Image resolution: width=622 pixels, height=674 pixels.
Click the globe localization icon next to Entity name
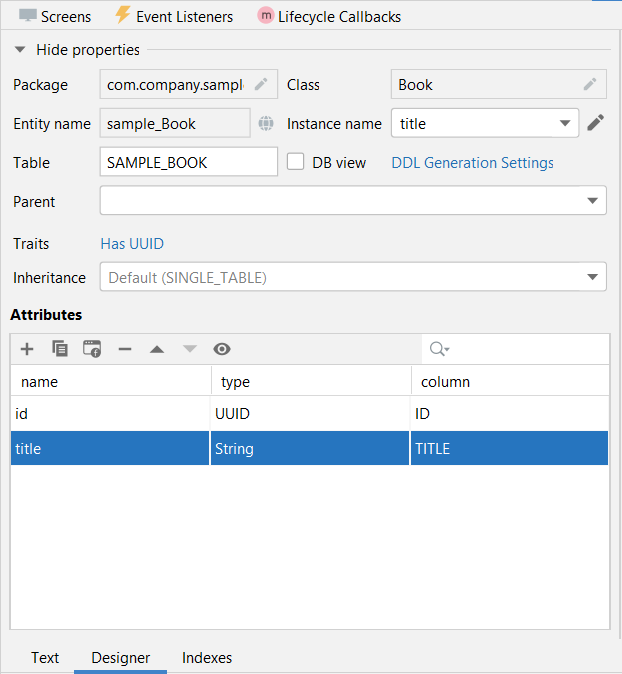tap(266, 123)
